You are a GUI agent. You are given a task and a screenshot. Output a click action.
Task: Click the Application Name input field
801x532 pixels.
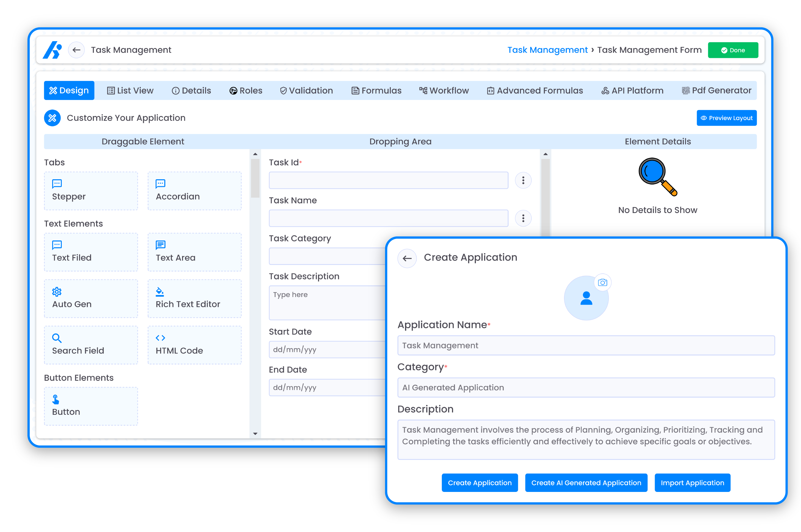(586, 345)
